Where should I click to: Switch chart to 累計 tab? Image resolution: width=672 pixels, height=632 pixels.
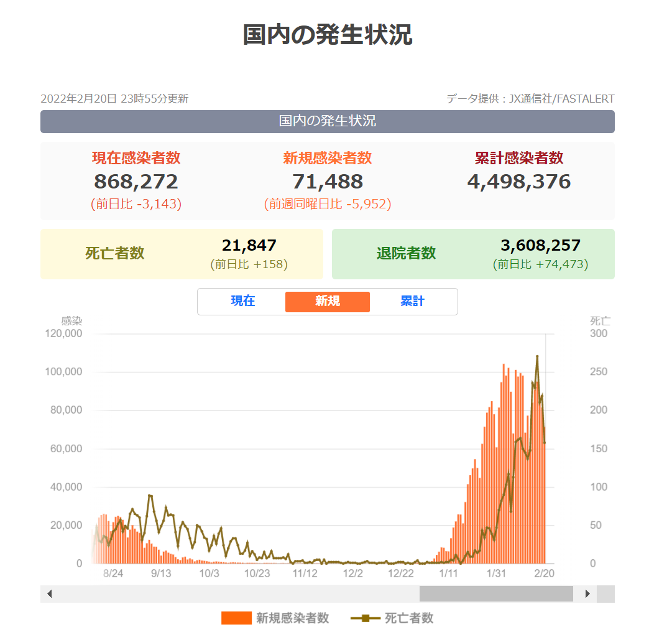[412, 302]
